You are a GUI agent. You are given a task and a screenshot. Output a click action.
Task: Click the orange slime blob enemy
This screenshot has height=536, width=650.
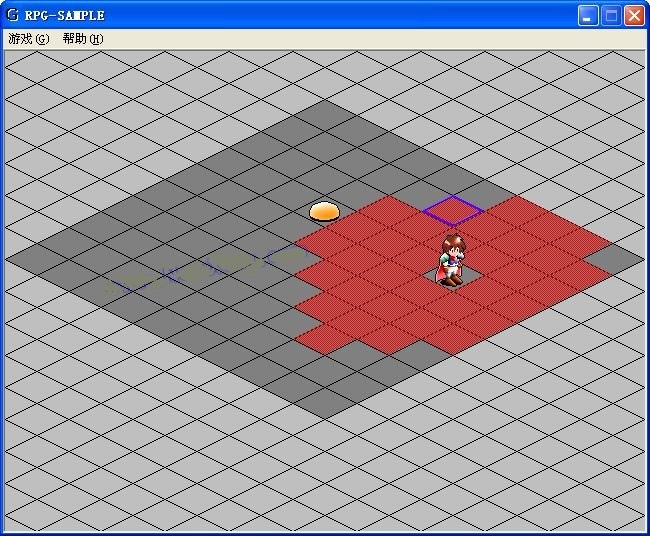point(324,211)
